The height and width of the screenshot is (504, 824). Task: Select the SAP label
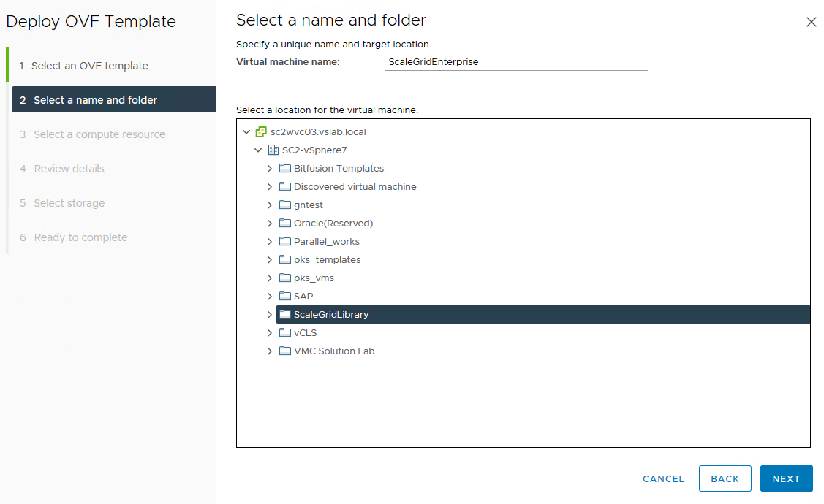303,296
